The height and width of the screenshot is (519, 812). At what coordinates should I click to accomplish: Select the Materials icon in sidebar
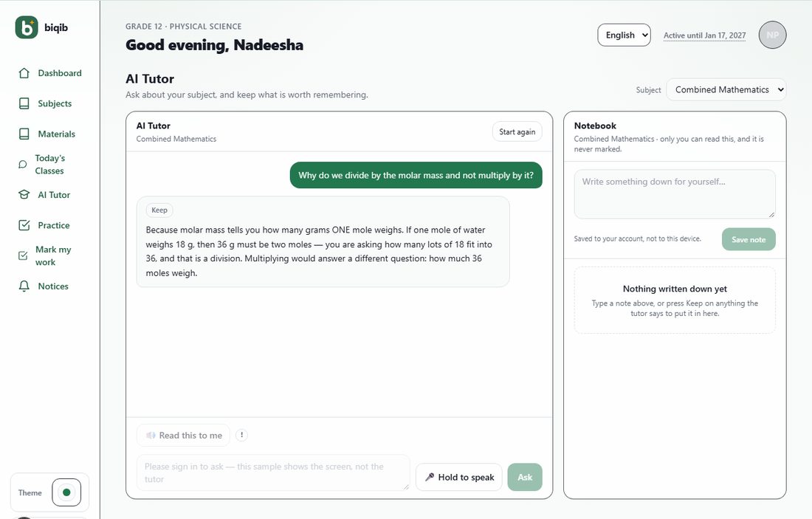point(24,134)
